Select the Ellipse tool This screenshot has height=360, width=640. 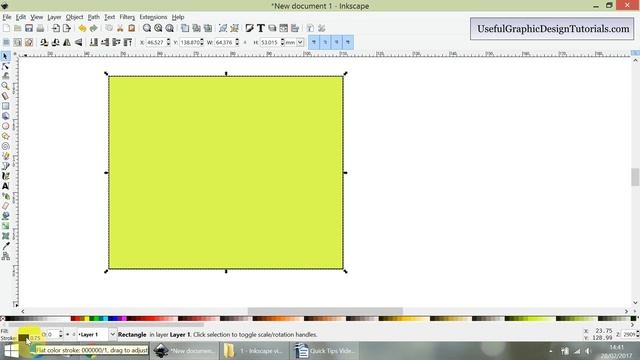tap(5, 126)
